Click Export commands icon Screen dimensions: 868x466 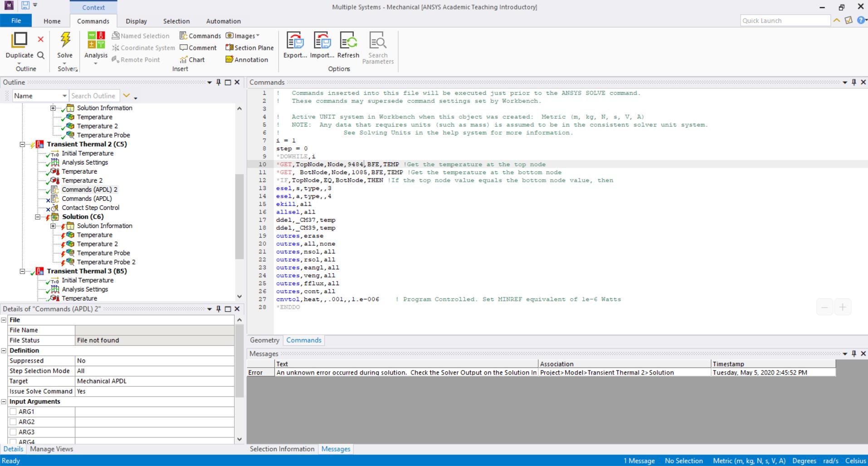(x=295, y=41)
